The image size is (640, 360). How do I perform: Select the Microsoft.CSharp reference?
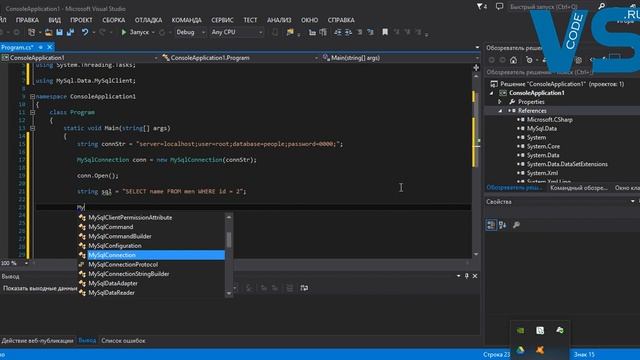[x=549, y=120]
